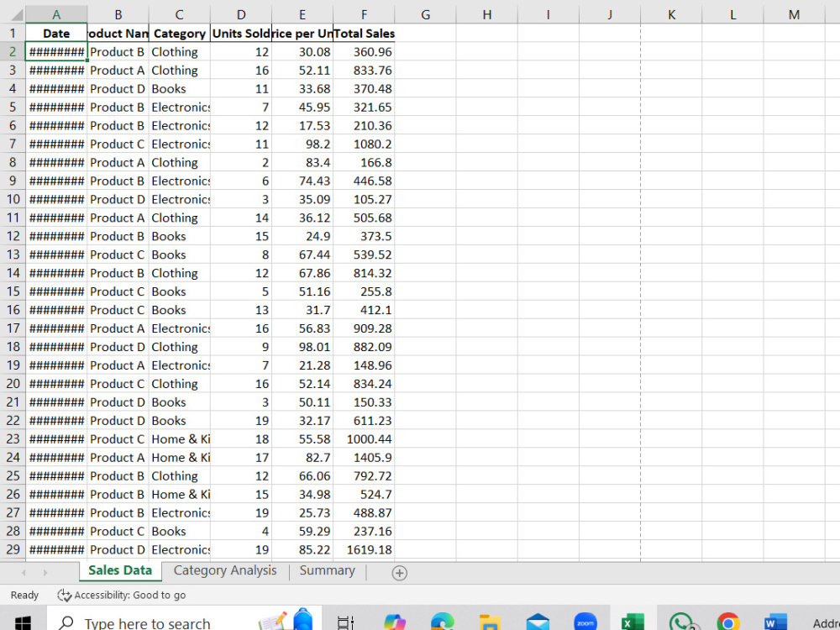Select row 29 header
This screenshot has width=840, height=630.
click(x=13, y=549)
